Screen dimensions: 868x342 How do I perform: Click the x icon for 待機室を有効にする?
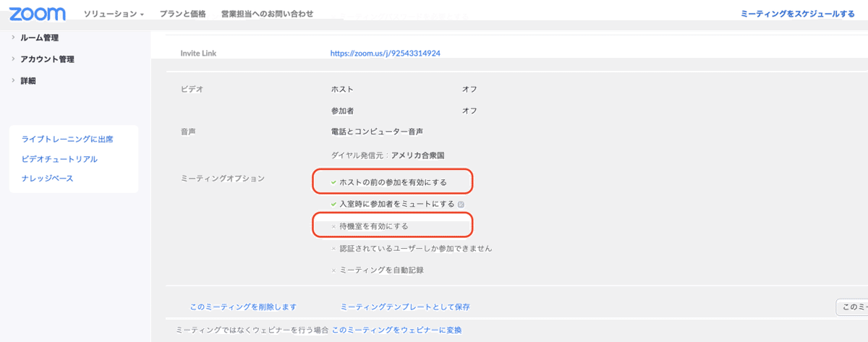pyautogui.click(x=333, y=226)
